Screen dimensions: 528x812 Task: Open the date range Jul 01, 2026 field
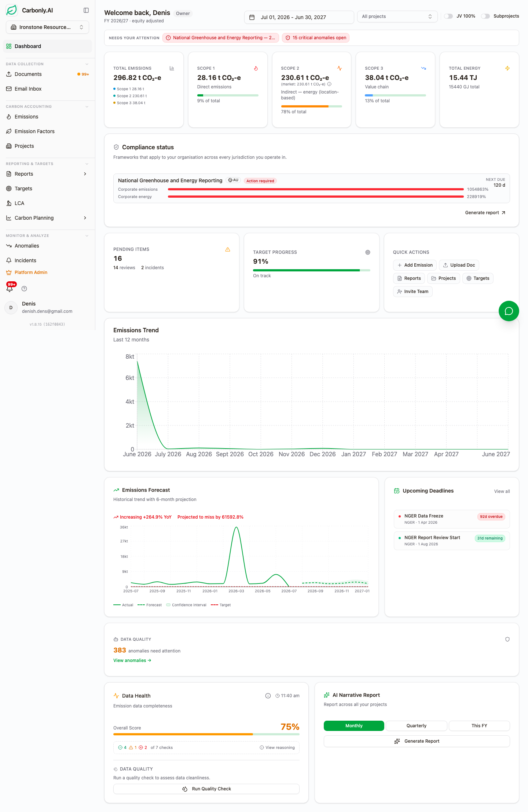coord(299,17)
